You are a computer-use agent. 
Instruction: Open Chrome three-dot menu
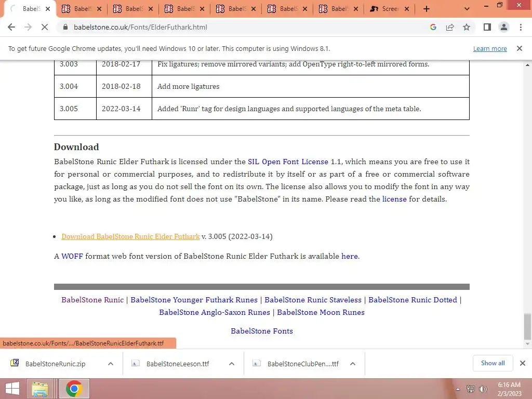click(521, 27)
